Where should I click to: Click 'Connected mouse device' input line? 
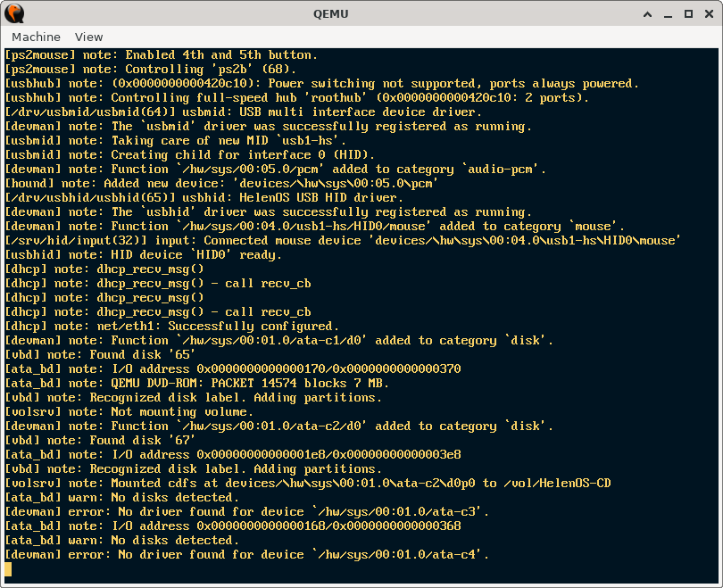tap(343, 241)
